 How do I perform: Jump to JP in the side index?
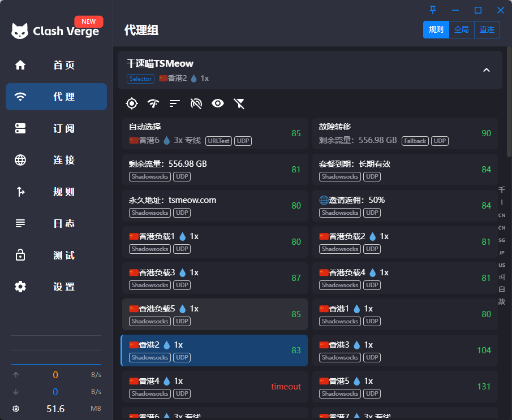point(502,253)
